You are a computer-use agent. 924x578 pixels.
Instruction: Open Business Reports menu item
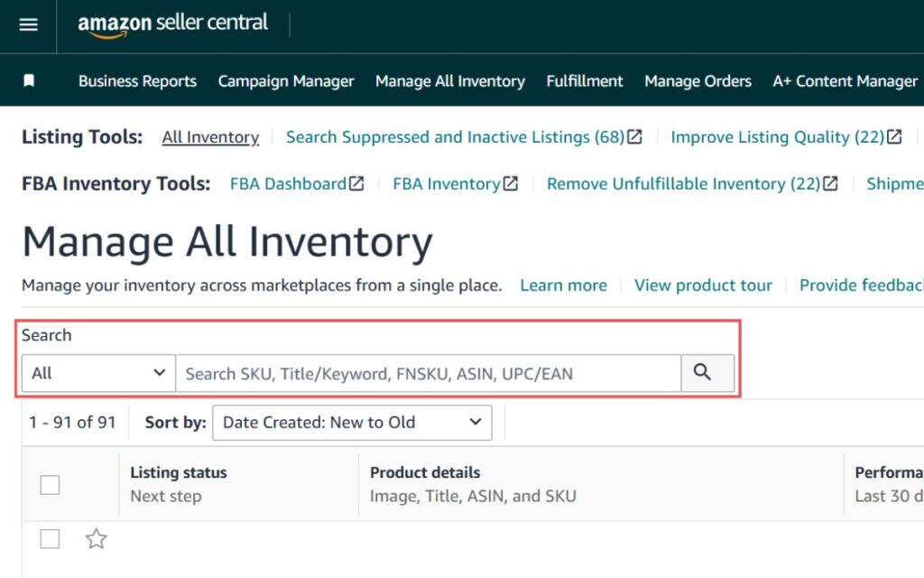click(137, 81)
